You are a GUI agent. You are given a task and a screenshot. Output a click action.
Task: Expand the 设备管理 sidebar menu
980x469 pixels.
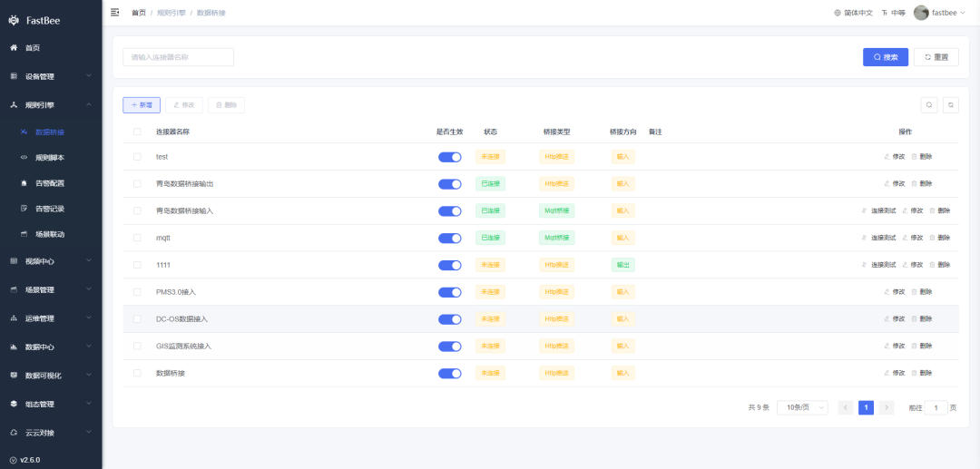[x=51, y=76]
